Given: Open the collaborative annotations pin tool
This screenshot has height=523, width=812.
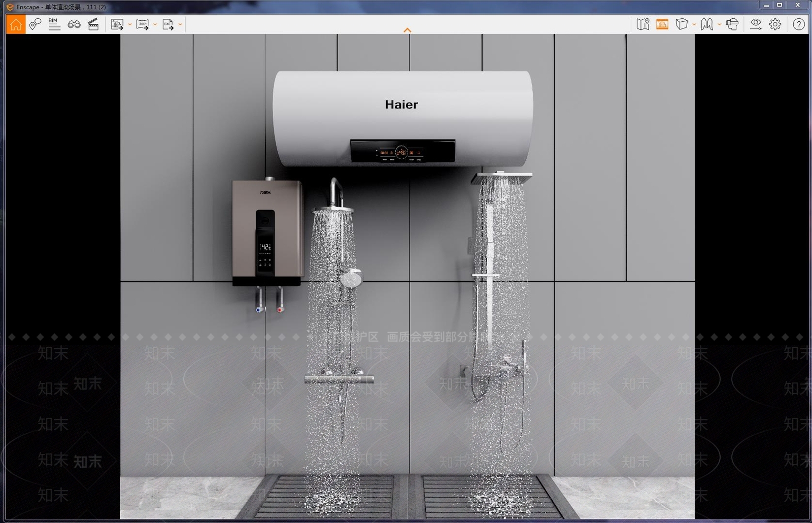Looking at the screenshot, I should (35, 24).
